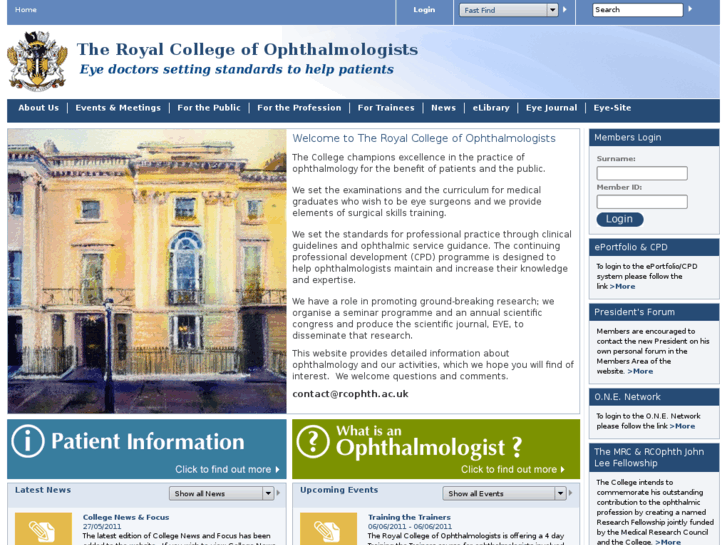Viewport: 727px width, 545px height.
Task: Click the Latest News heading
Action: click(43, 490)
